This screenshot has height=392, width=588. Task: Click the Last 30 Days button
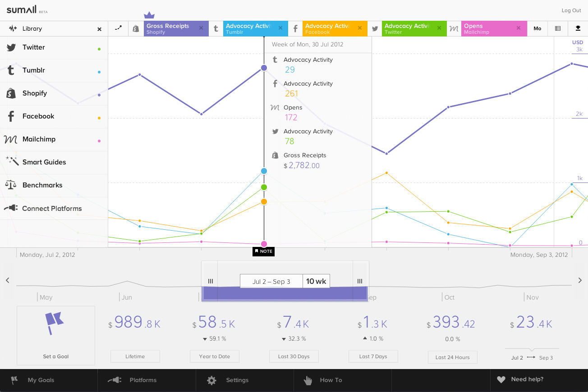point(294,356)
